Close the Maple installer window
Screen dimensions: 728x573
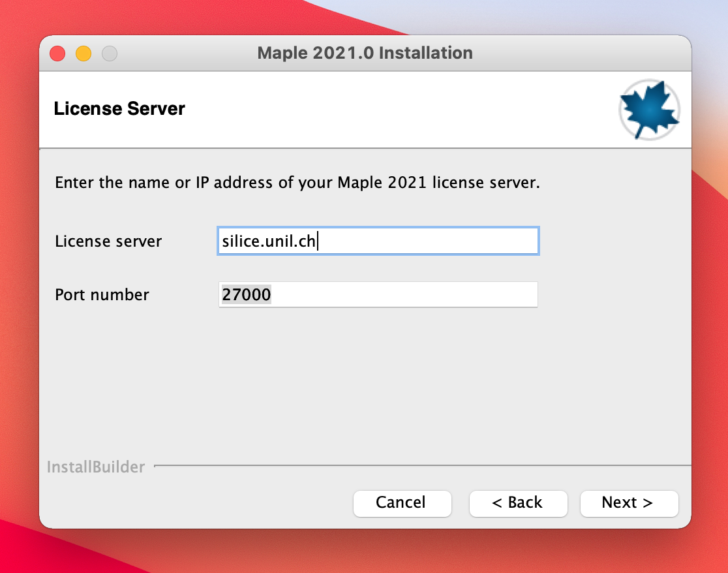pyautogui.click(x=58, y=54)
